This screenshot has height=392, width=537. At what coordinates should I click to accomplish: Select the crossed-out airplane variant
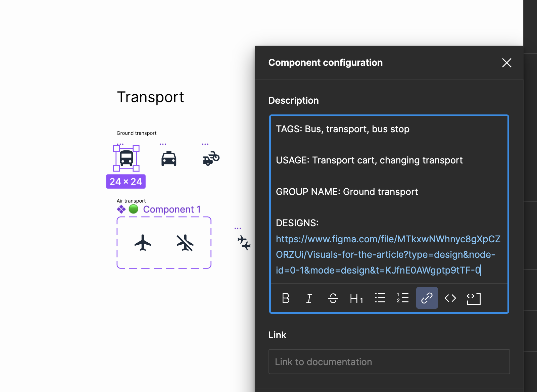pyautogui.click(x=185, y=243)
